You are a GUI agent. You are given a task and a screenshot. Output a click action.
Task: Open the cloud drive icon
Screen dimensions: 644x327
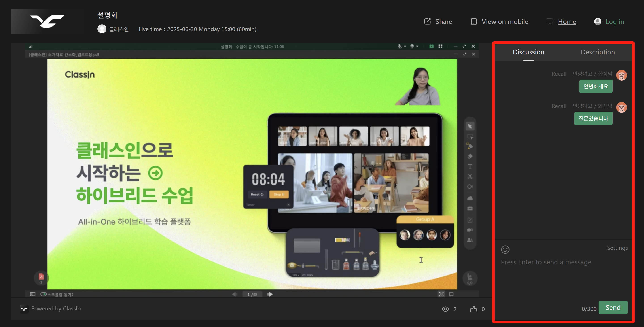coord(470,198)
